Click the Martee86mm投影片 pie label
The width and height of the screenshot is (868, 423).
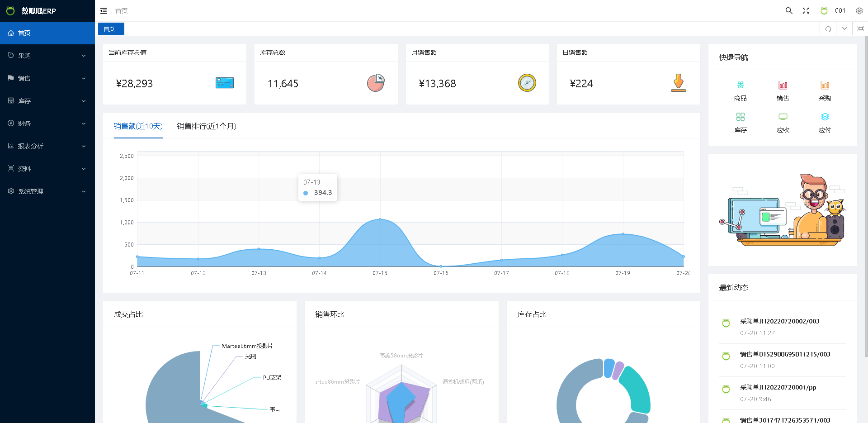pos(247,346)
